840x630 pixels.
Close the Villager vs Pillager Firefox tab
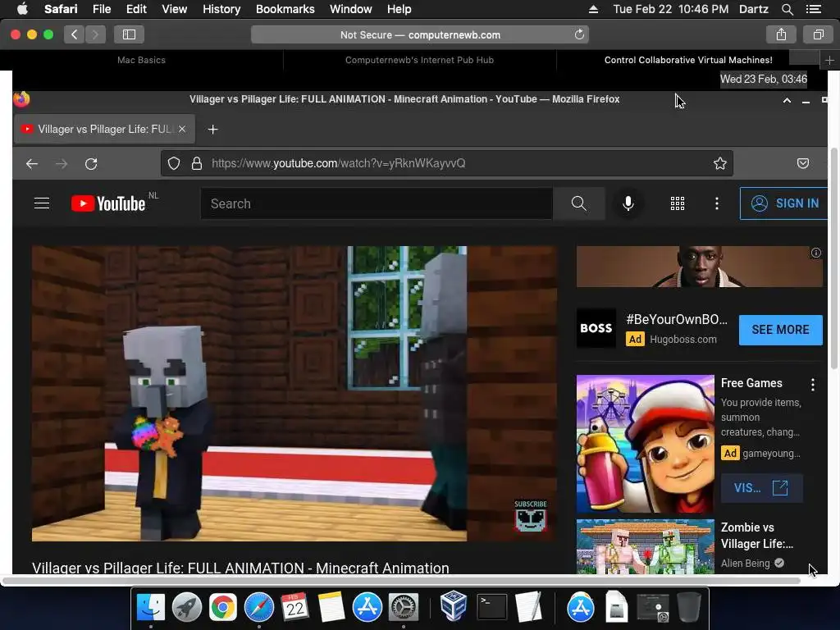click(182, 129)
